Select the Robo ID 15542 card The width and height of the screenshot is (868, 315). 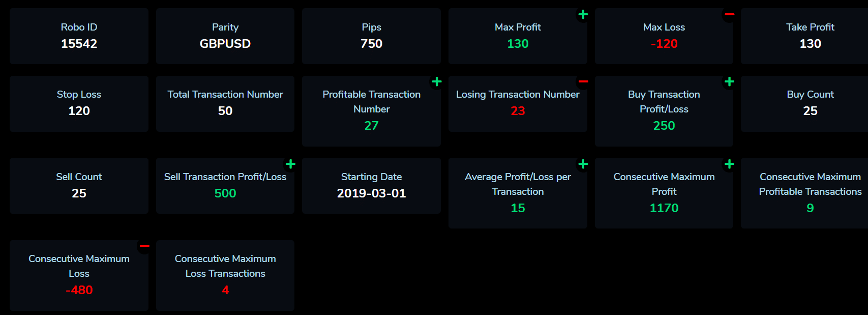tap(79, 36)
